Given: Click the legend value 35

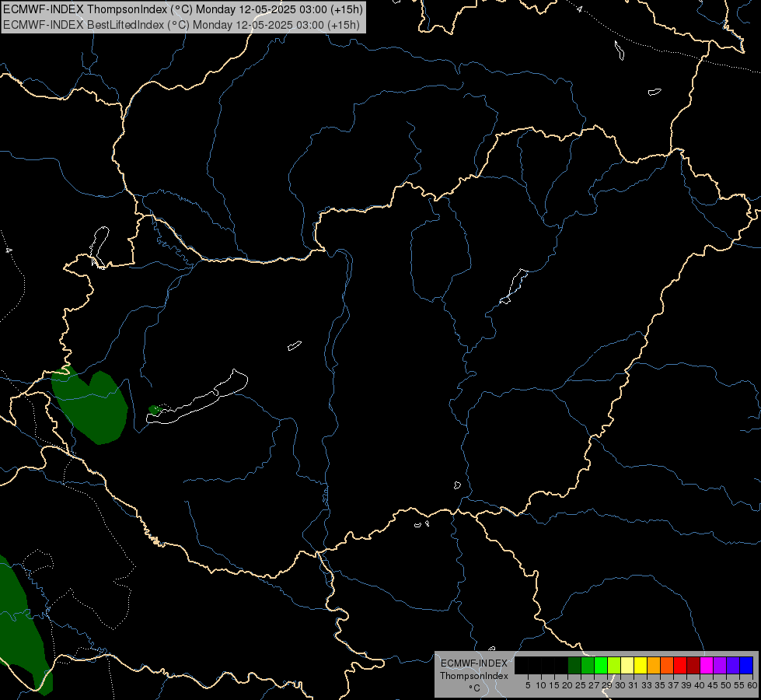Looking at the screenshot, I should (660, 685).
